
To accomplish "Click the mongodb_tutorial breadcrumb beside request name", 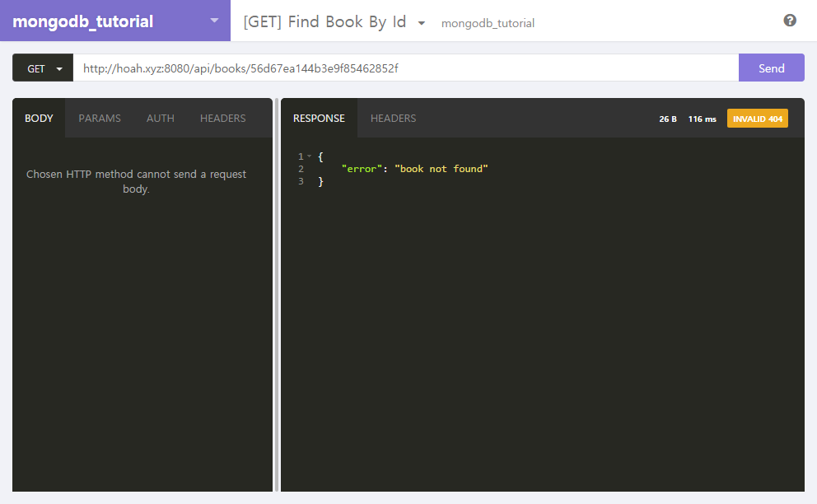I will click(x=488, y=23).
